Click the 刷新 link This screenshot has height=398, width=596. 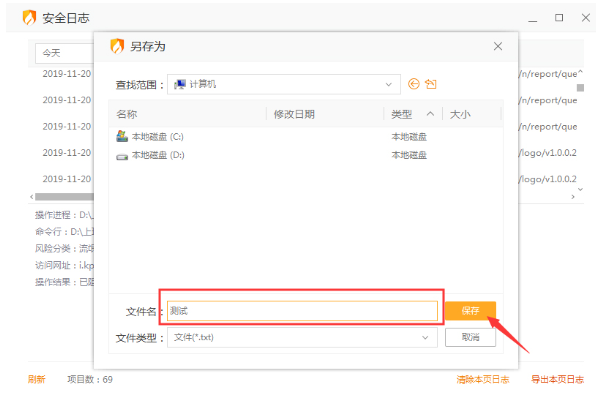tap(36, 379)
